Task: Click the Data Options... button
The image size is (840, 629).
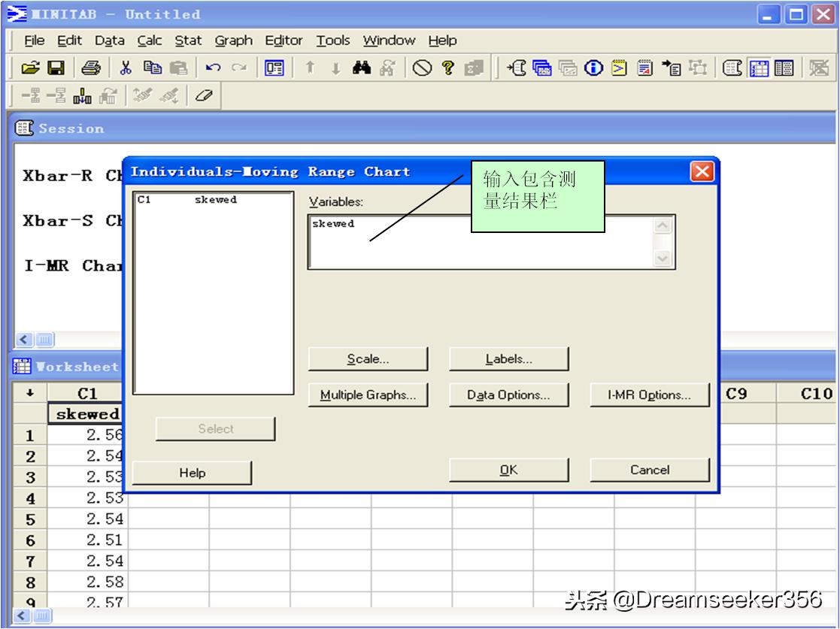Action: [509, 395]
